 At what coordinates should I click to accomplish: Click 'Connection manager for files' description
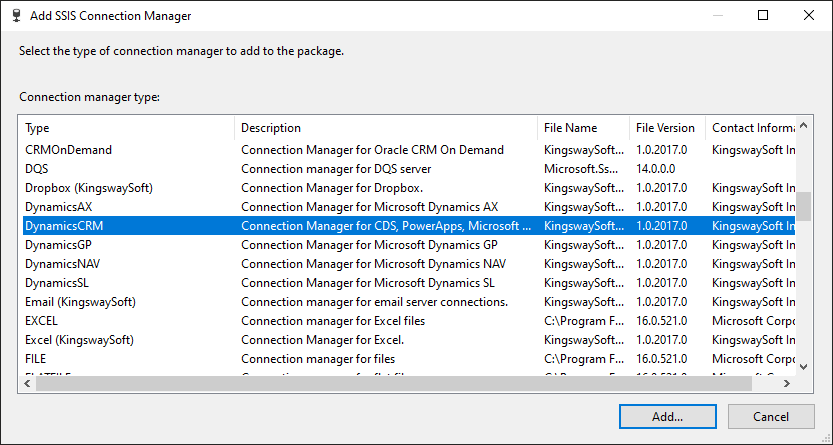click(x=318, y=359)
